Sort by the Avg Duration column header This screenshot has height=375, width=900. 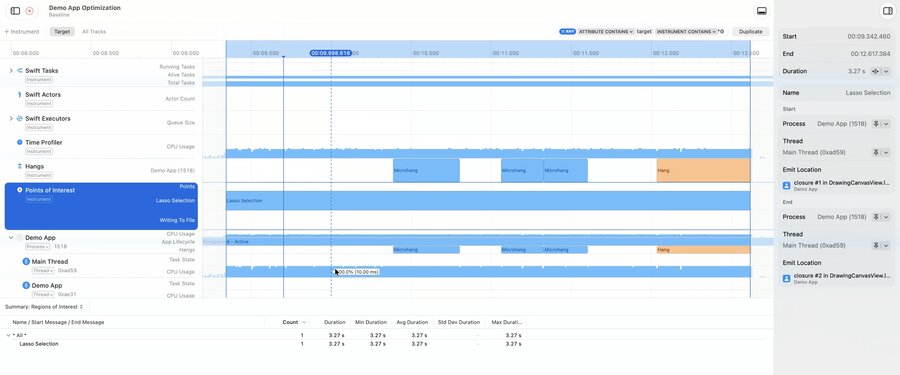click(x=412, y=322)
